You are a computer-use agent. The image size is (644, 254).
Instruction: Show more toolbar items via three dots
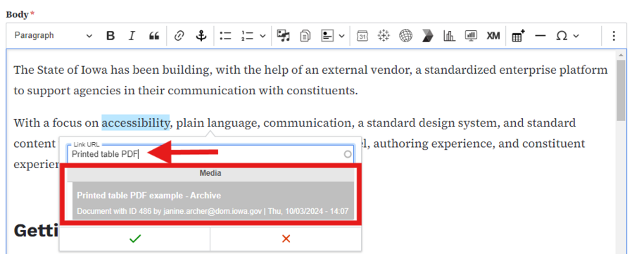pyautogui.click(x=614, y=36)
